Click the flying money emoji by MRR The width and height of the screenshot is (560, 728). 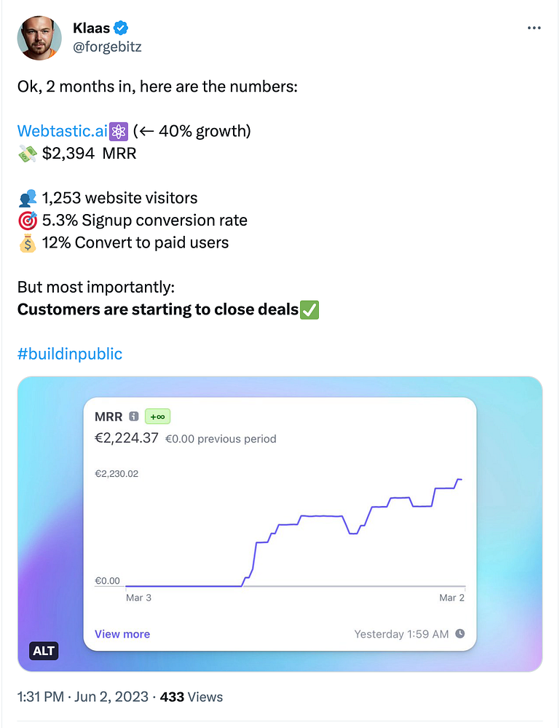pos(28,154)
